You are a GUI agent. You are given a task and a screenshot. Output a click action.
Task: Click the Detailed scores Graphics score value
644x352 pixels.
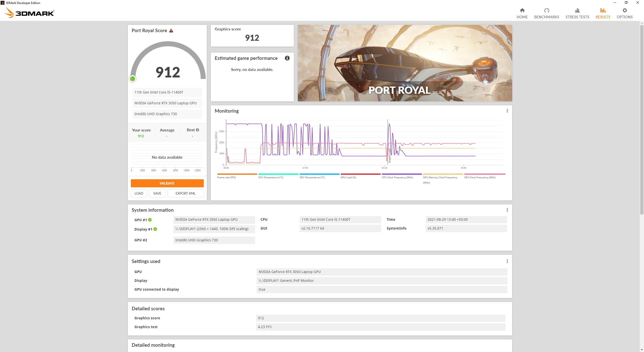point(381,318)
